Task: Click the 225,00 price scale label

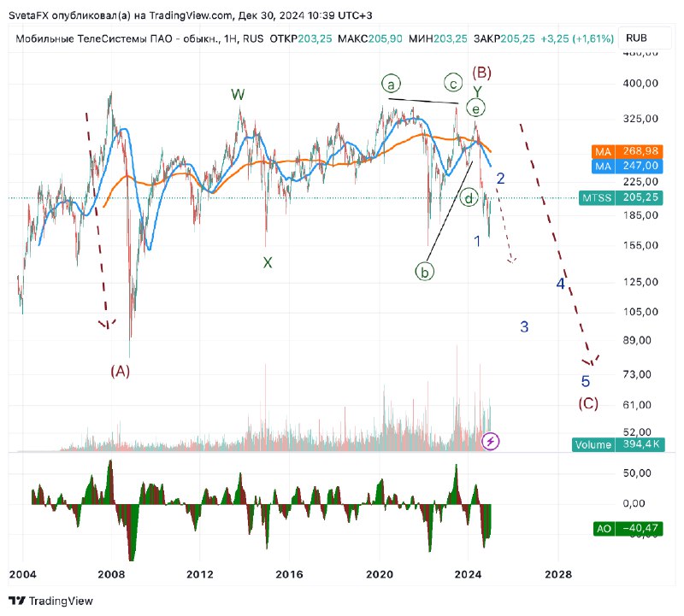Action: 640,181
